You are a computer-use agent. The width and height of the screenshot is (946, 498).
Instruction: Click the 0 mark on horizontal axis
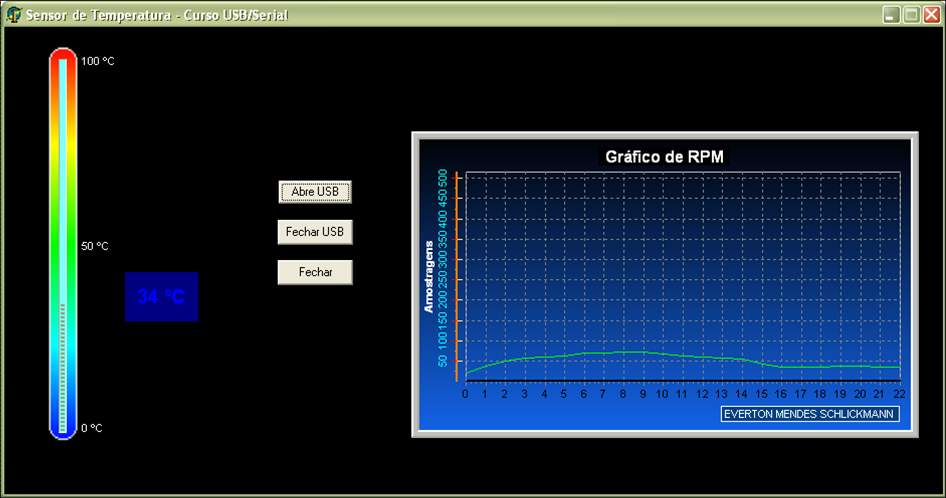465,394
